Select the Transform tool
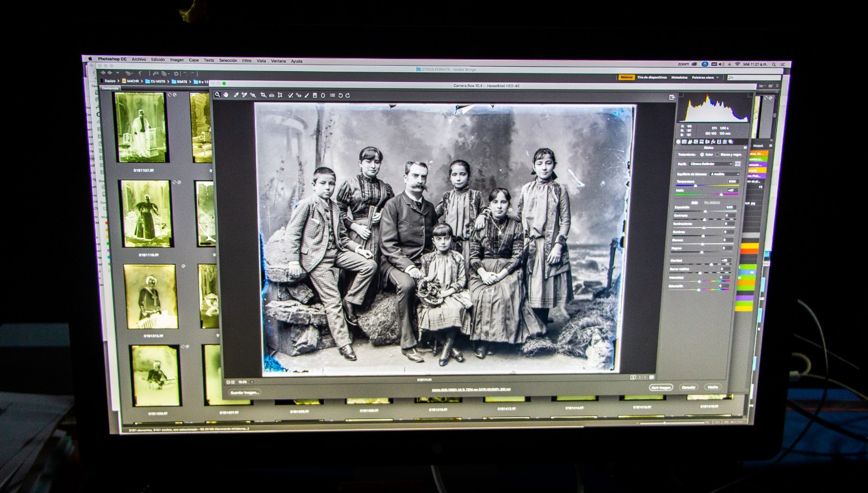 pos(280,96)
